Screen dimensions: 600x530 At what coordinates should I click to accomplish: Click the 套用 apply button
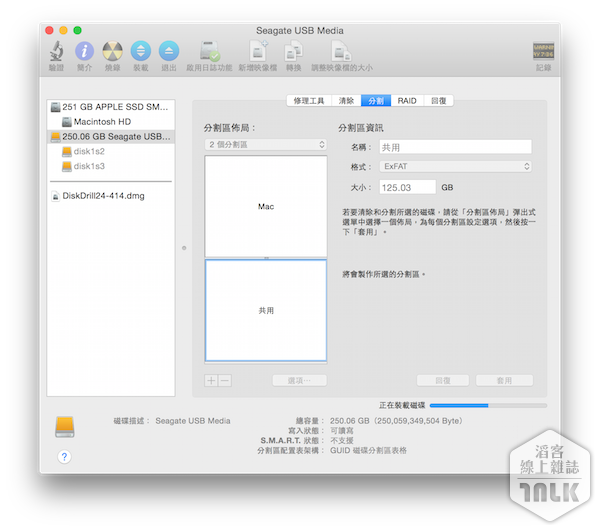[x=504, y=381]
